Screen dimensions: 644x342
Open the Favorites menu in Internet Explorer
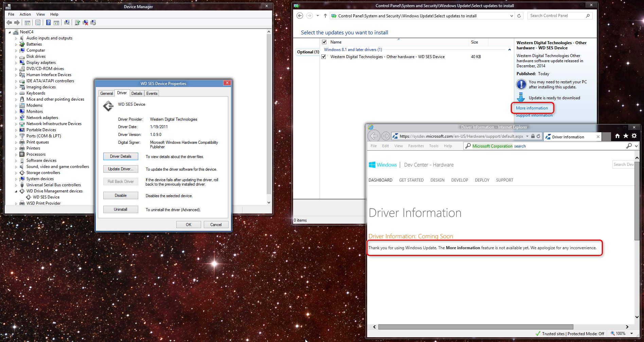coord(416,146)
